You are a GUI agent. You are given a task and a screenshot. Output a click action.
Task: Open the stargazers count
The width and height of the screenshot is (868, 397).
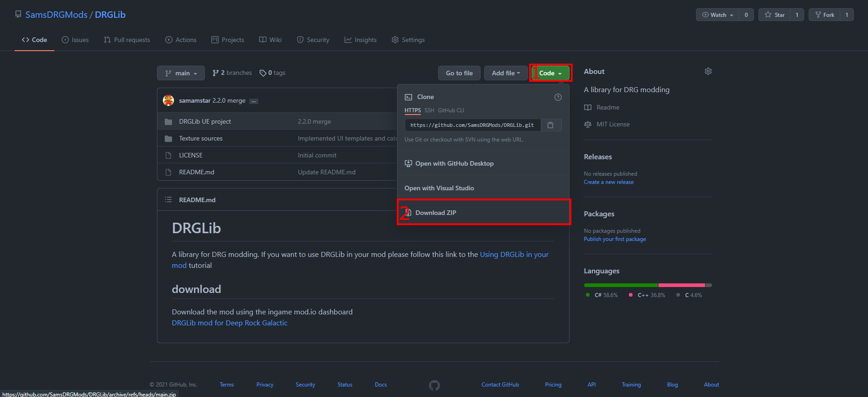tap(797, 15)
